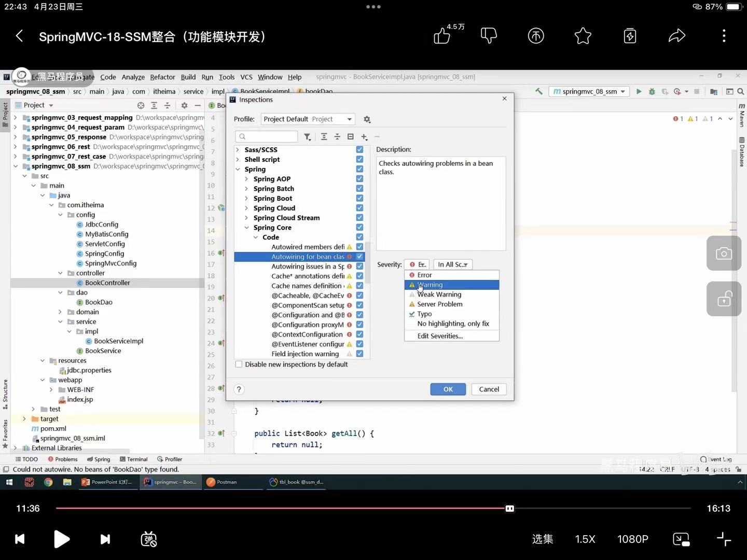Tap the thumbs-down dislike icon

click(x=489, y=36)
